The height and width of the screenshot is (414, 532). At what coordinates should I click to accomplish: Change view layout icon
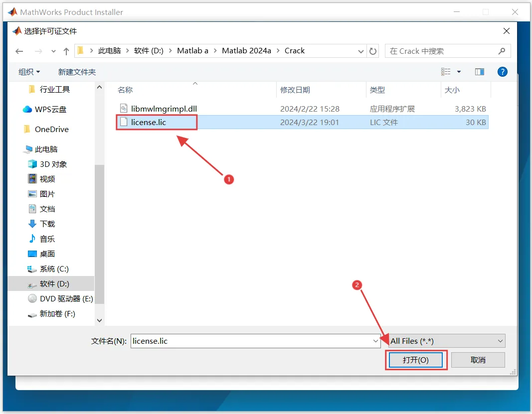(x=446, y=72)
